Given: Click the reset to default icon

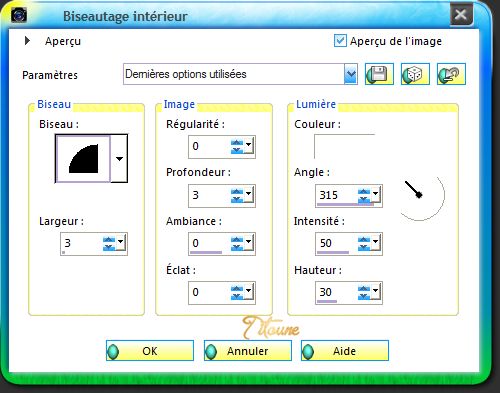Looking at the screenshot, I should click(x=451, y=74).
